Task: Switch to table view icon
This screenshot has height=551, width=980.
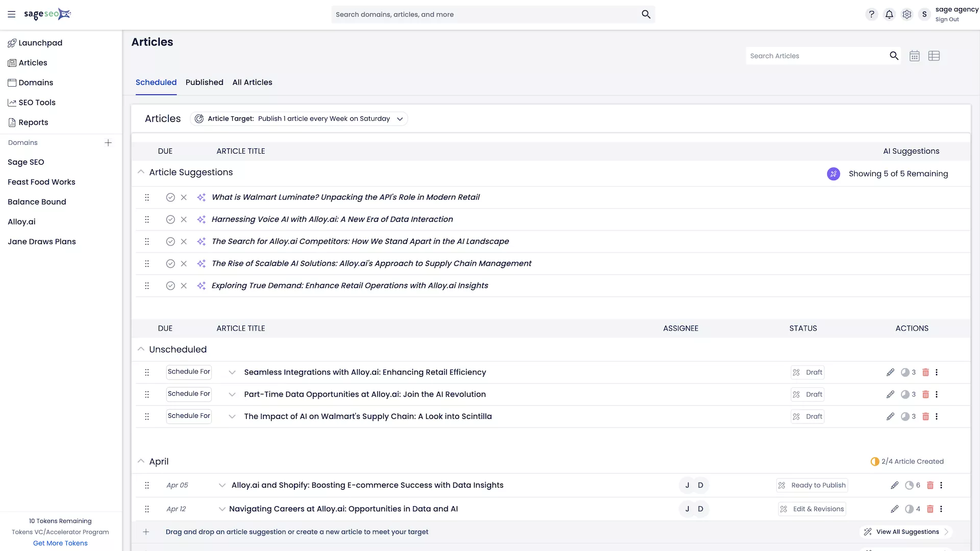Action: point(934,56)
